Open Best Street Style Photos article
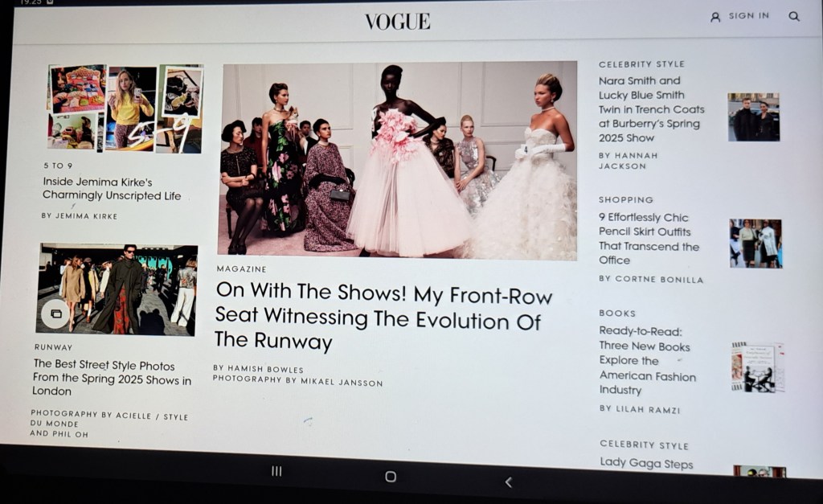Image resolution: width=823 pixels, height=504 pixels. click(x=112, y=377)
